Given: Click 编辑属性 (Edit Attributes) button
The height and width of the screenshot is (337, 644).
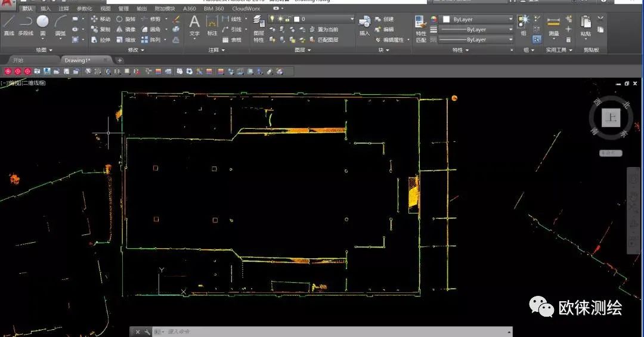Looking at the screenshot, I should [x=390, y=40].
